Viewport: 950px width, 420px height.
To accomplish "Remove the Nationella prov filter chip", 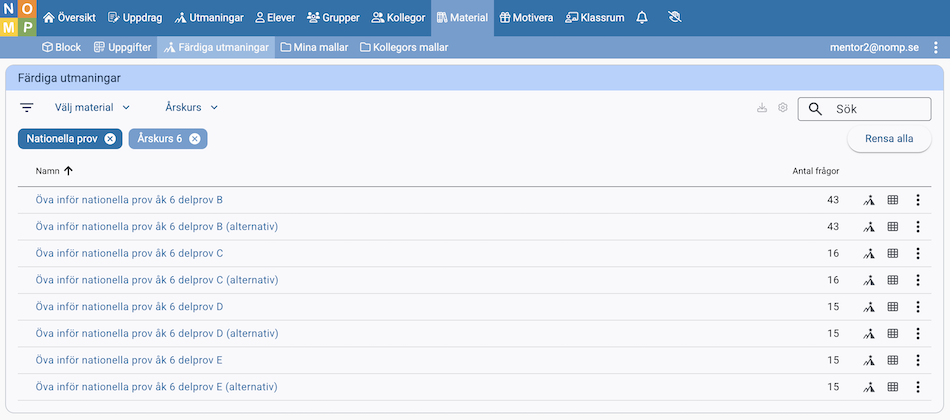I will [x=110, y=139].
